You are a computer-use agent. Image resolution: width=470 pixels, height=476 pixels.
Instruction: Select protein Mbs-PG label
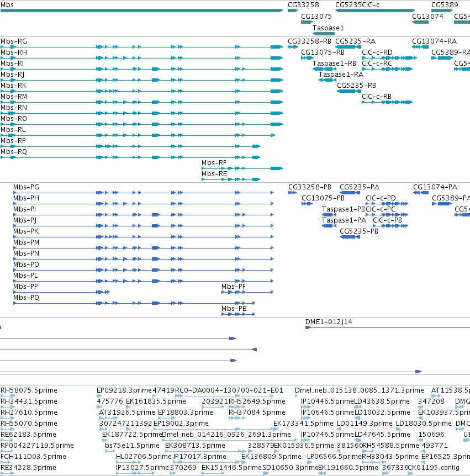(26, 187)
